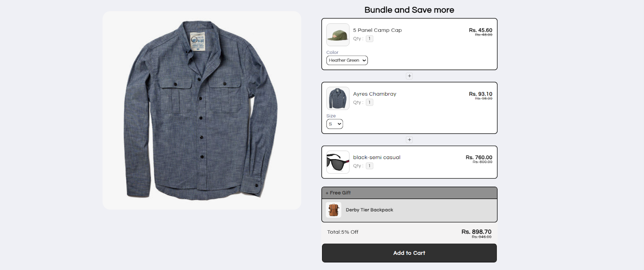Screen dimensions: 644x270
Task: Click the plus icon below the Camp Cap card
Action: [x=409, y=76]
